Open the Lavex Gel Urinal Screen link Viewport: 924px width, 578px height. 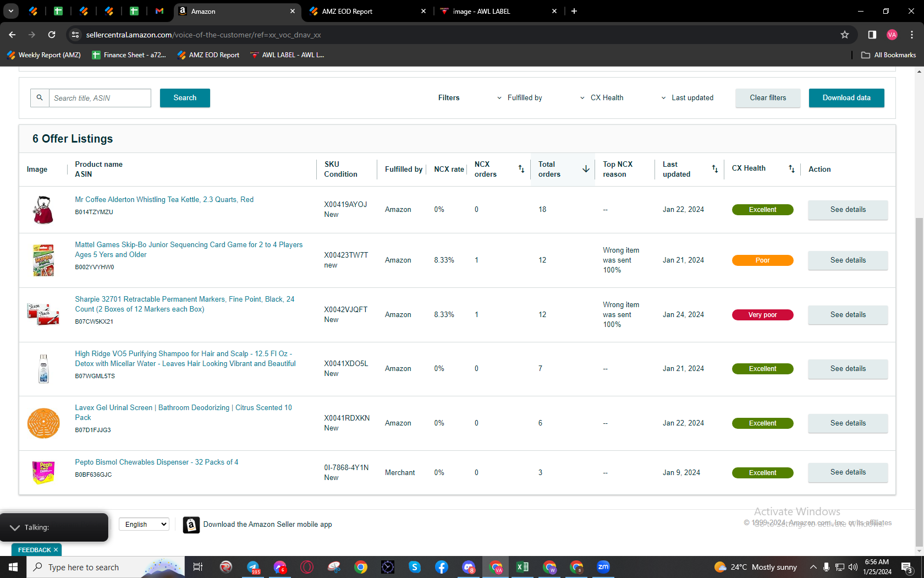pyautogui.click(x=184, y=413)
